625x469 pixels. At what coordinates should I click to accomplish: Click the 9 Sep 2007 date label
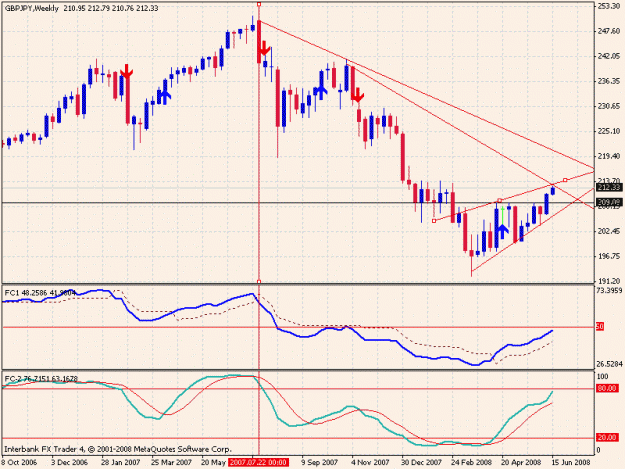tap(319, 463)
